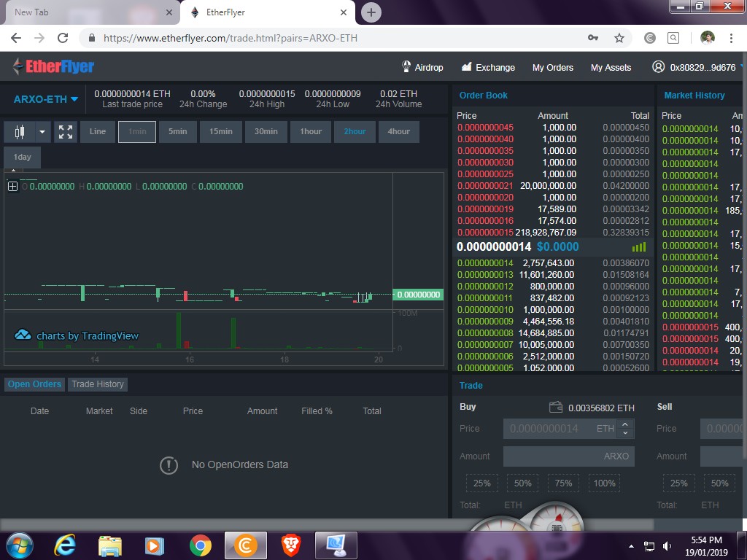The image size is (747, 560).
Task: Choose 50% of balance in Buy panel
Action: pyautogui.click(x=522, y=483)
